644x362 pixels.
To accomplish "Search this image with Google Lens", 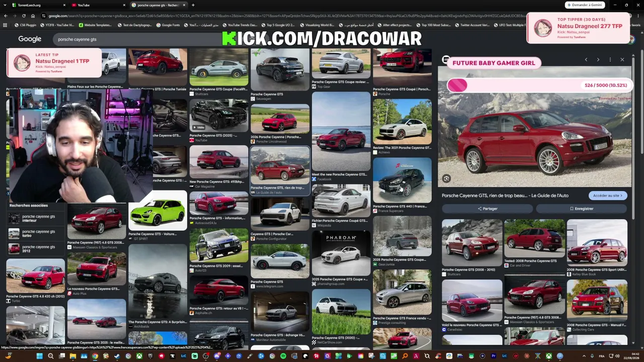I will (446, 178).
